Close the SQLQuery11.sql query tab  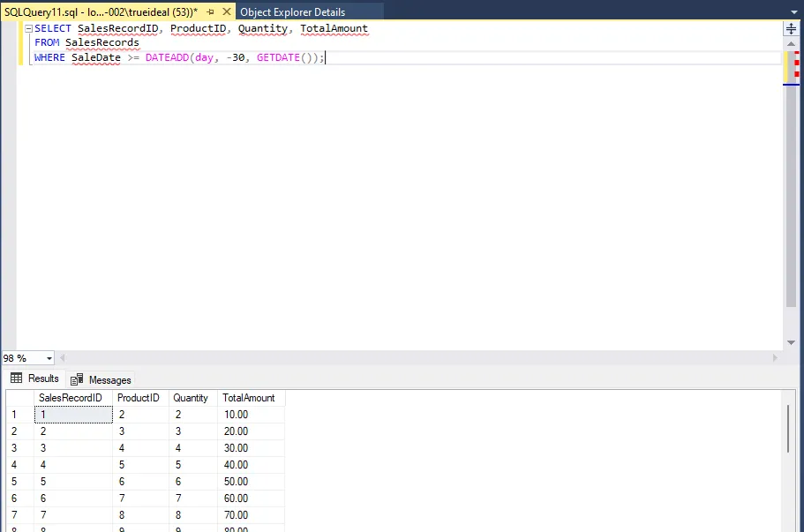[x=226, y=12]
